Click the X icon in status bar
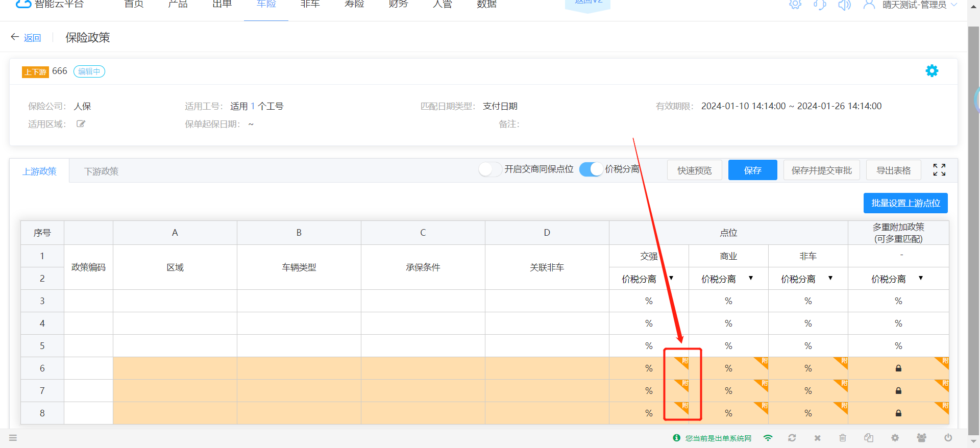The width and height of the screenshot is (980, 448). tap(818, 438)
